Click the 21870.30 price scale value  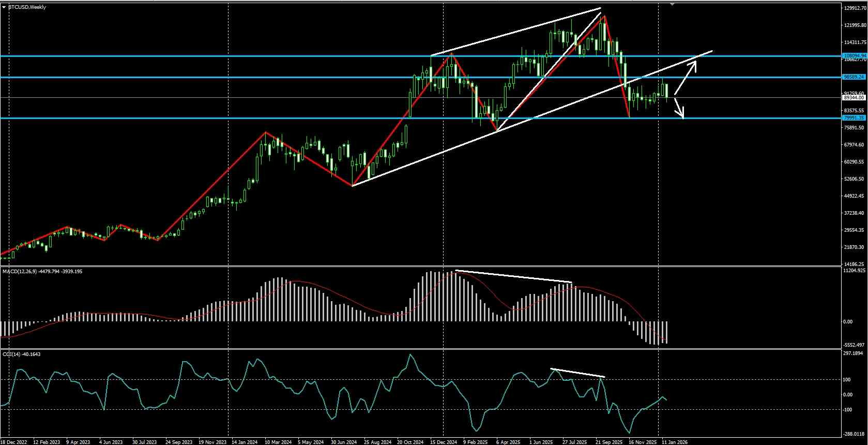(x=855, y=247)
